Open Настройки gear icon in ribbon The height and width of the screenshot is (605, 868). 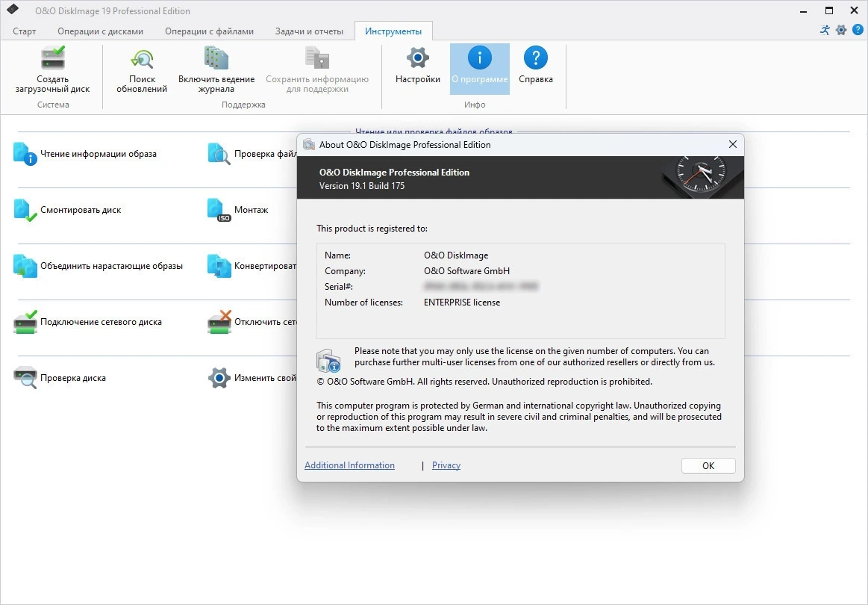[x=418, y=58]
